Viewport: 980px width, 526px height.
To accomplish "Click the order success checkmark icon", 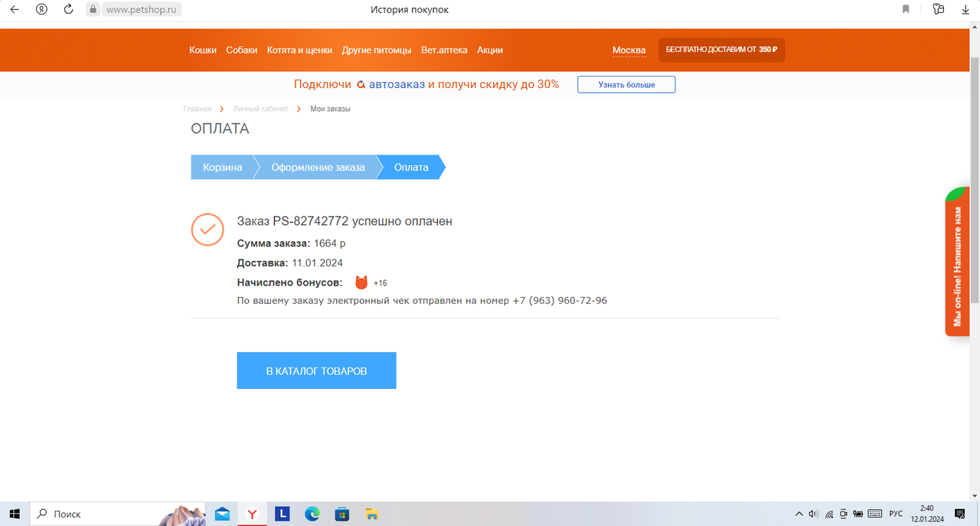I will [207, 229].
